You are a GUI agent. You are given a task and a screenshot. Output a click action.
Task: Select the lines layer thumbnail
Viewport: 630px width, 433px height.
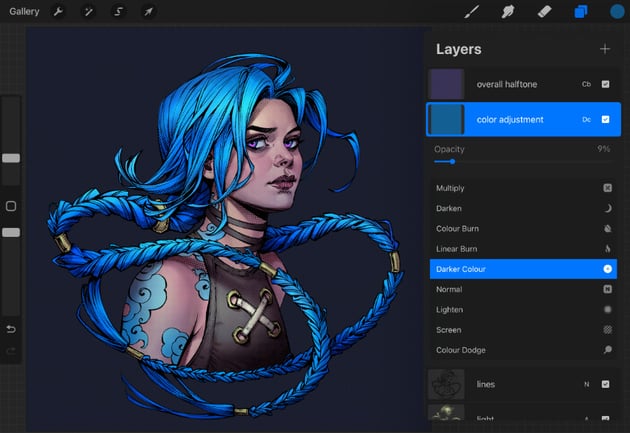[x=446, y=384]
